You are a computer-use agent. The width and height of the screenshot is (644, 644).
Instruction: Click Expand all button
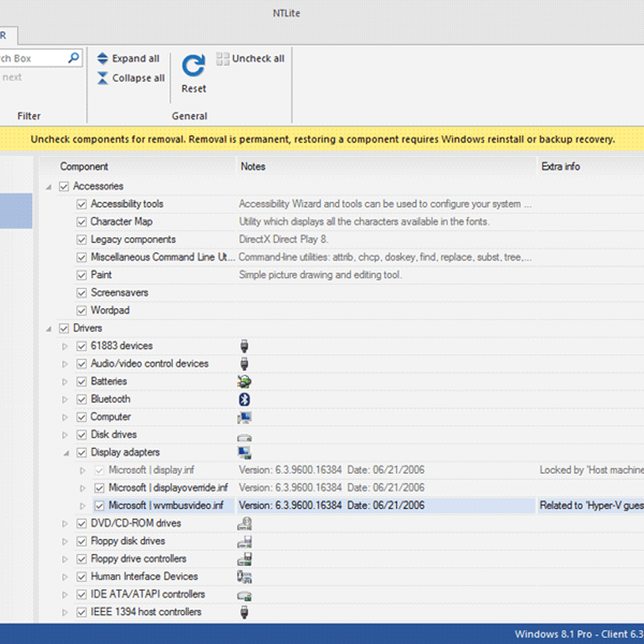[128, 58]
